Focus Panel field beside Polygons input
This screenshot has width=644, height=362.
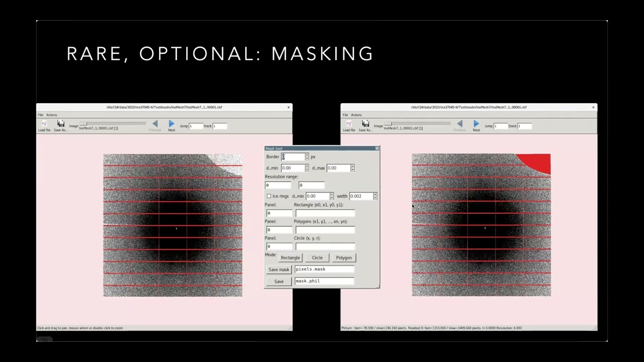click(x=279, y=230)
